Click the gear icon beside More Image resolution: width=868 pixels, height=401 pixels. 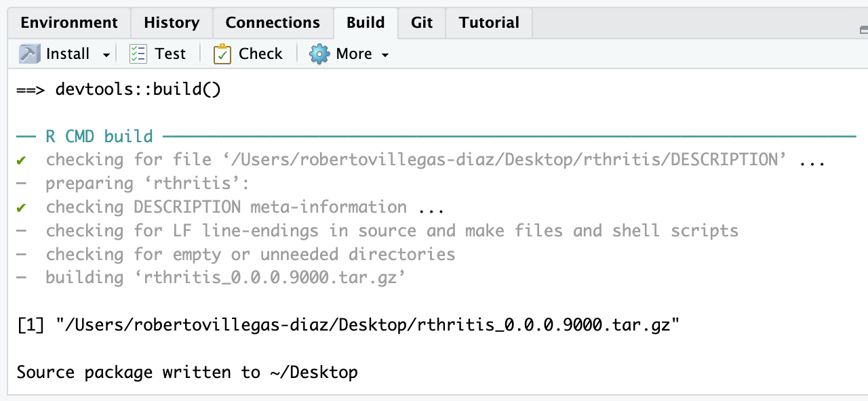pyautogui.click(x=319, y=54)
